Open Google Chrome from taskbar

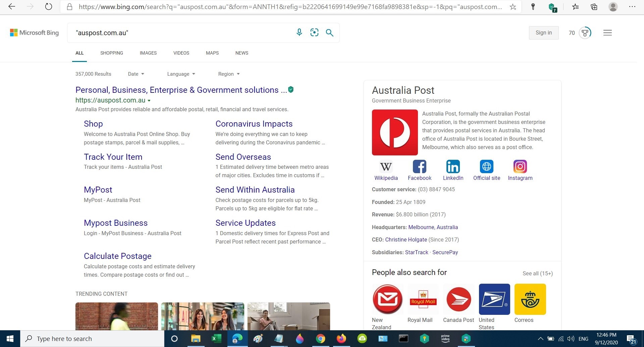[320, 339]
